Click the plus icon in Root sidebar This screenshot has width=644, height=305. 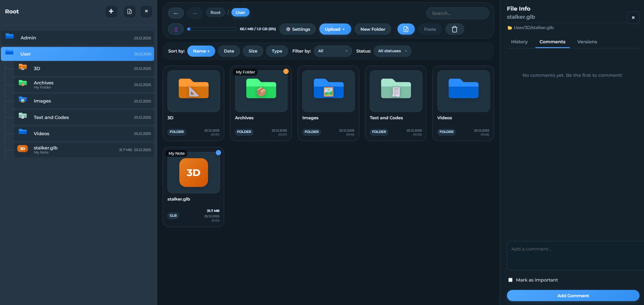(111, 11)
